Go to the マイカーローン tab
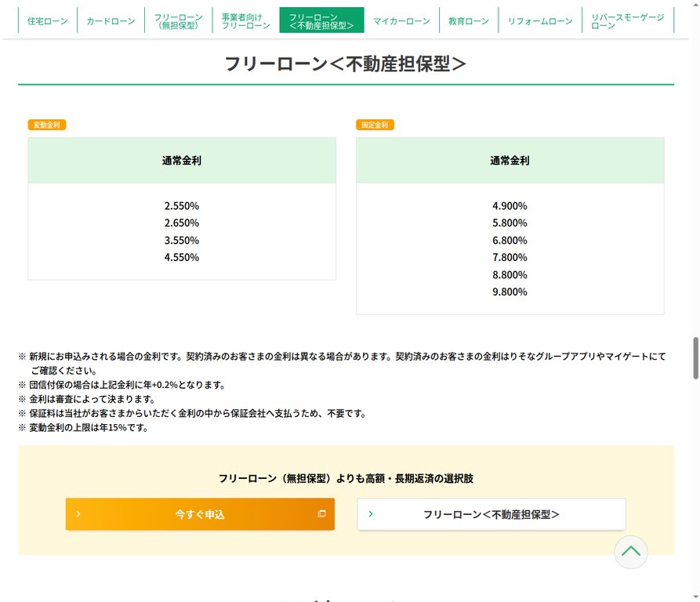Screen dimensions: 700x602 [401, 21]
